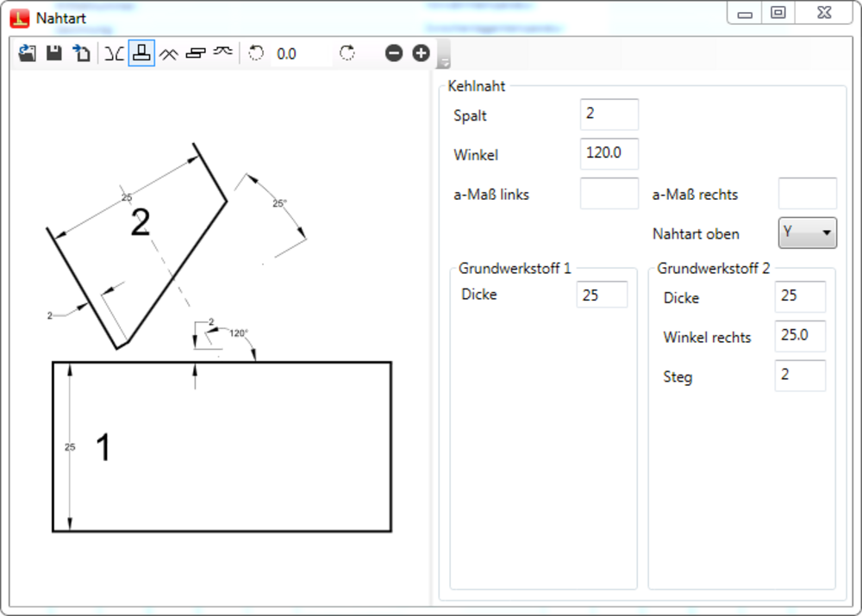This screenshot has height=616, width=862.
Task: Click the Steg value box in Grundwerkstoff 2
Action: (x=799, y=376)
